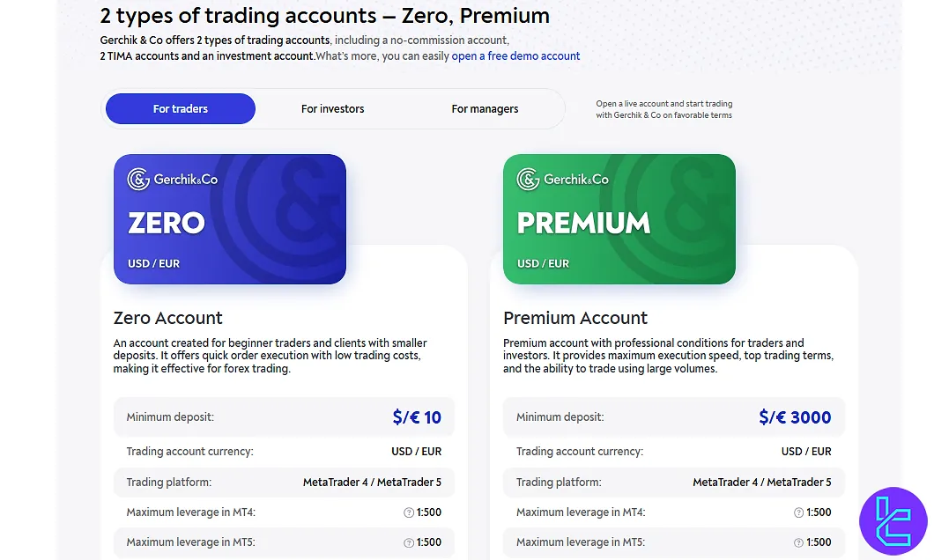The image size is (934, 560).
Task: Click the MetaTrader 4 / MetaTrader 5 platform row
Action: tap(284, 482)
